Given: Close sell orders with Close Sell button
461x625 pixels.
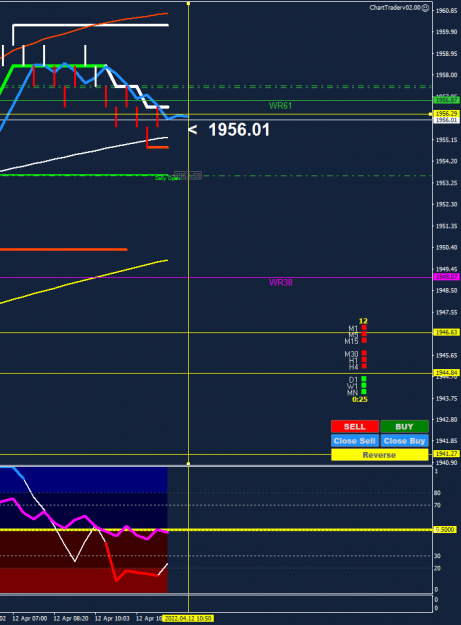Looking at the screenshot, I should point(355,441).
